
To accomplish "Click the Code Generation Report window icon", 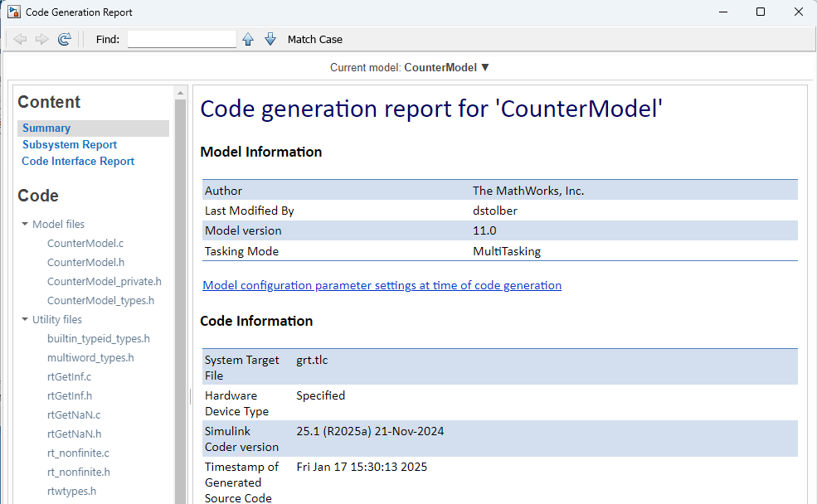I will point(13,12).
